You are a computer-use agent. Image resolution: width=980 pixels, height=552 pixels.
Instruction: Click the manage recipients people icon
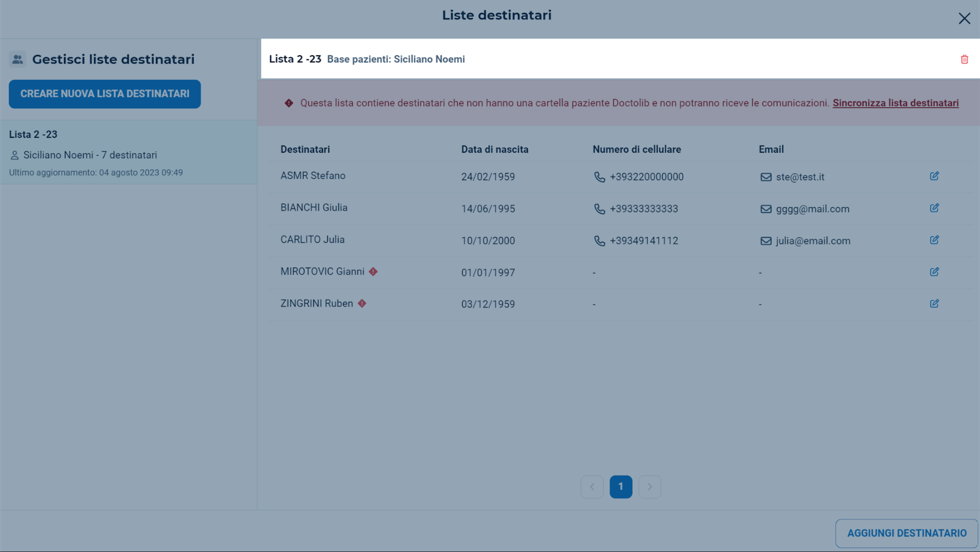(17, 59)
